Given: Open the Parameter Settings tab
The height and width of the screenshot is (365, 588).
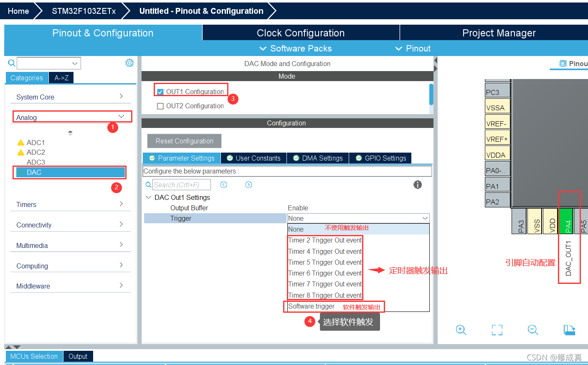Looking at the screenshot, I should click(182, 158).
